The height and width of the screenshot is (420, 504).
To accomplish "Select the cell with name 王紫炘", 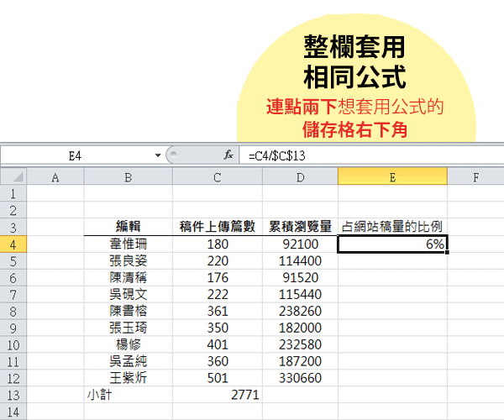I will pyautogui.click(x=129, y=378).
